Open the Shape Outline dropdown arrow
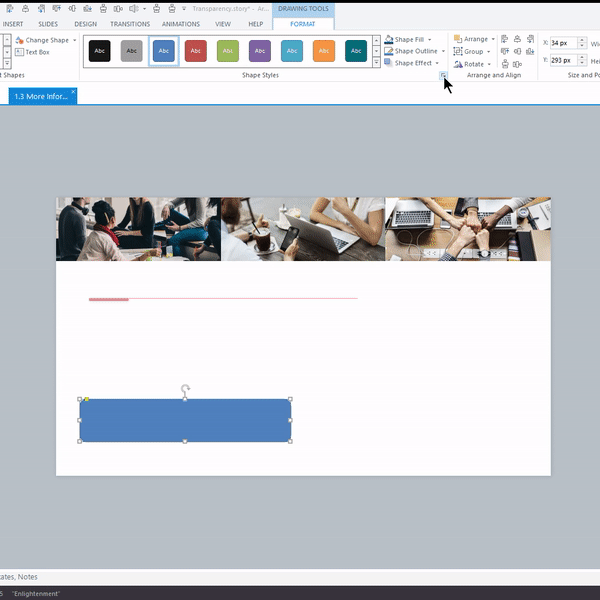 pos(443,51)
